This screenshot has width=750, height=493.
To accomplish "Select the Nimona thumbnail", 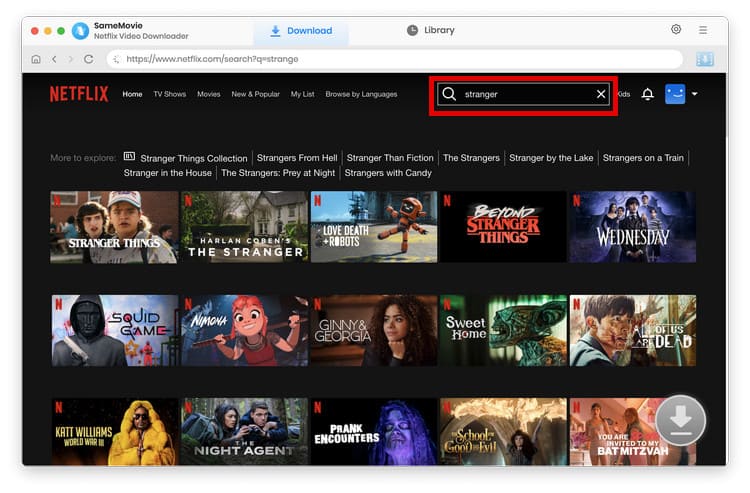I will pos(244,330).
